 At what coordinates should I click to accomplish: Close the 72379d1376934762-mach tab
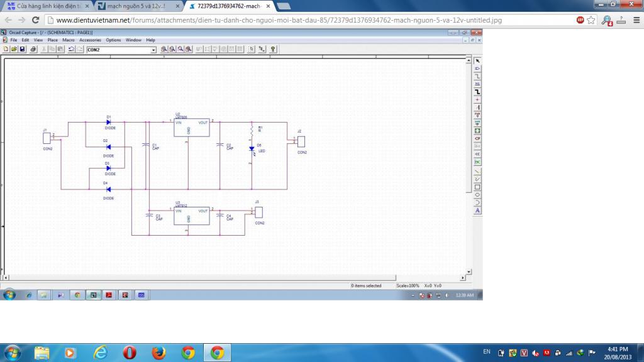268,6
